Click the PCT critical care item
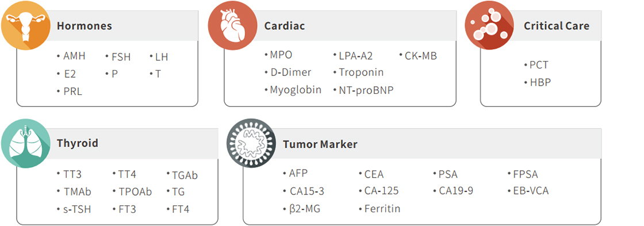 (538, 65)
